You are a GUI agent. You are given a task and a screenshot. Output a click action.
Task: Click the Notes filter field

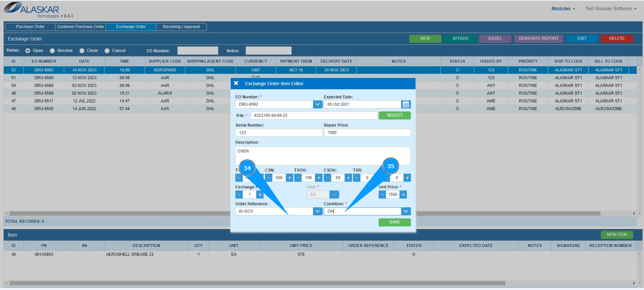[269, 51]
